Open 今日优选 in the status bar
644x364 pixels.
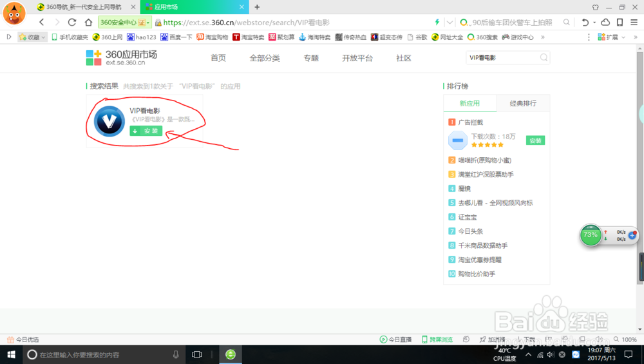[x=23, y=340]
